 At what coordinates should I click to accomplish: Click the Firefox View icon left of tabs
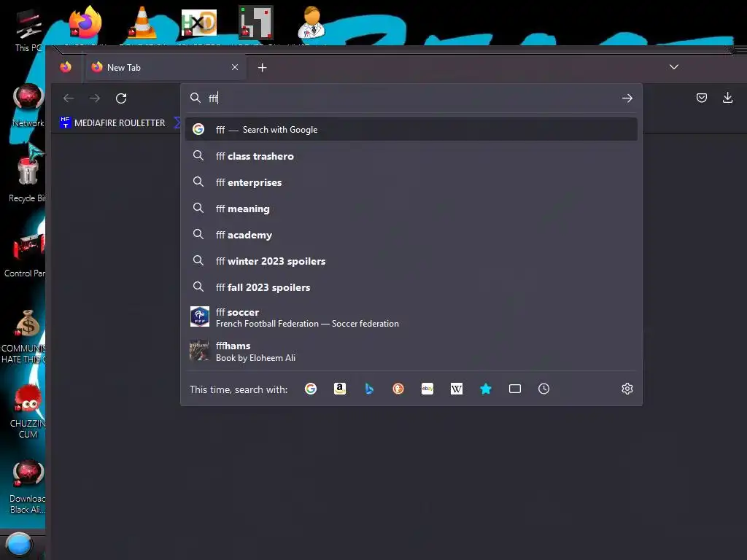pos(66,67)
